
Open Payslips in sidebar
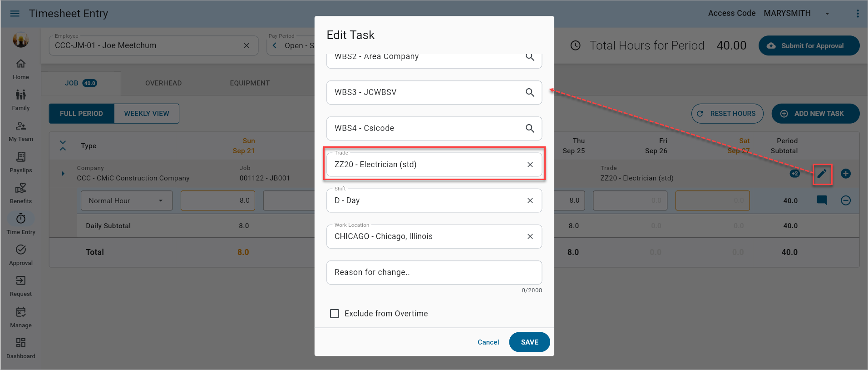20,163
